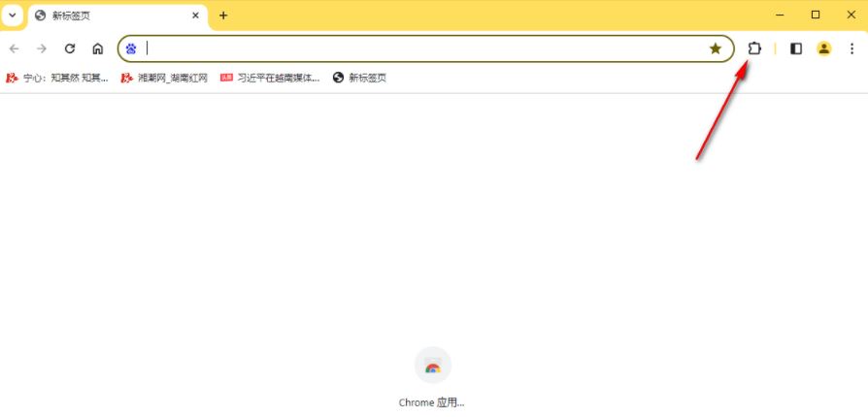Viewport: 868px width, 417px height.
Task: Bookmark this page with star icon
Action: [716, 48]
